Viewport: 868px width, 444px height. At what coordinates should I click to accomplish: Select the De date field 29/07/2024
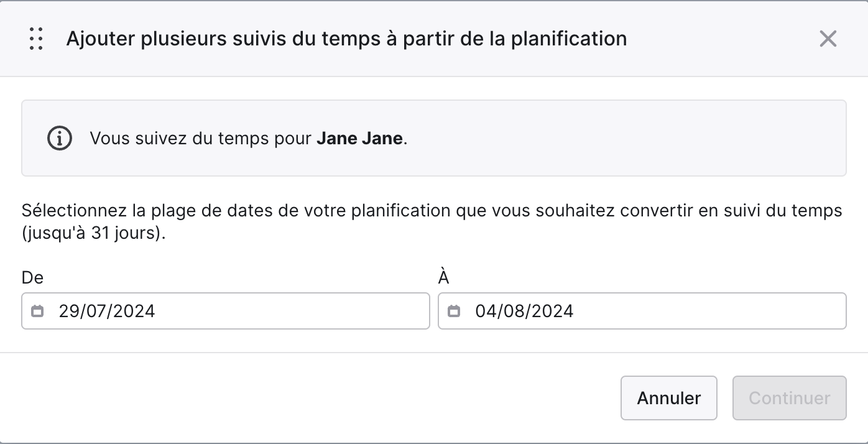coord(226,311)
